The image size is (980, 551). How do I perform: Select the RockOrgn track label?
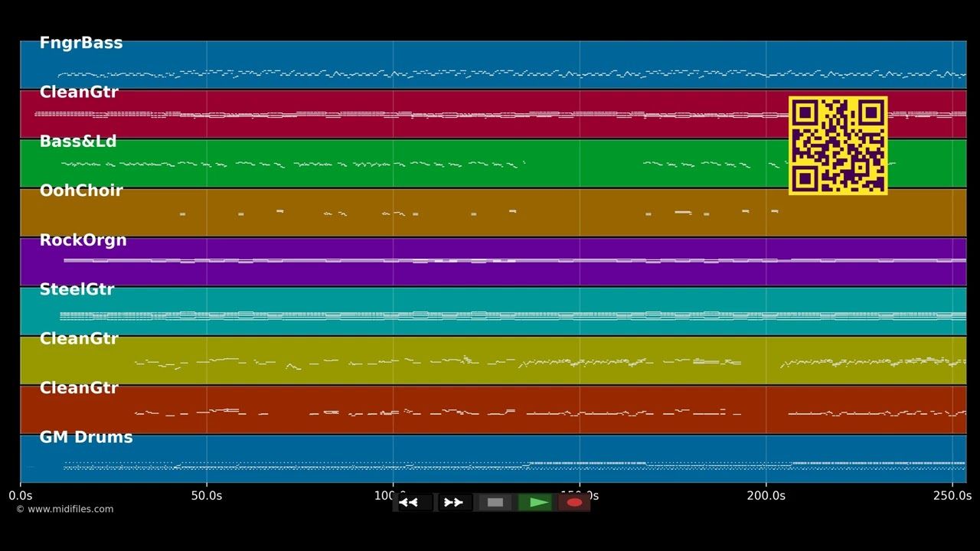[x=83, y=240]
